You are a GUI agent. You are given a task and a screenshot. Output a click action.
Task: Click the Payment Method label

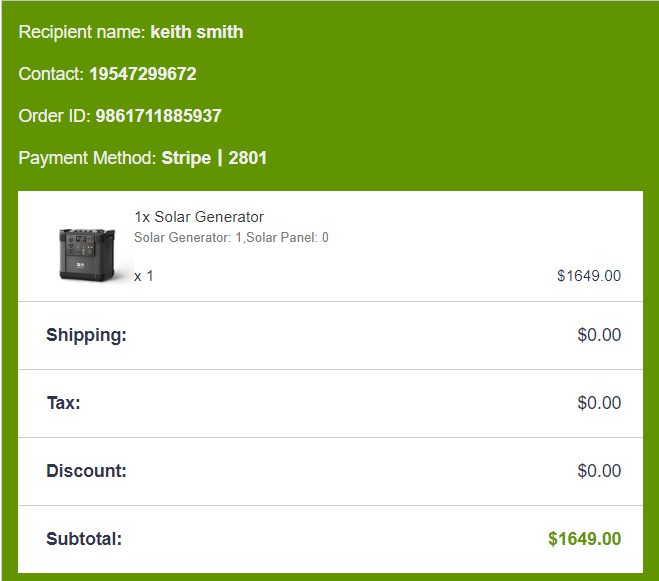point(87,158)
